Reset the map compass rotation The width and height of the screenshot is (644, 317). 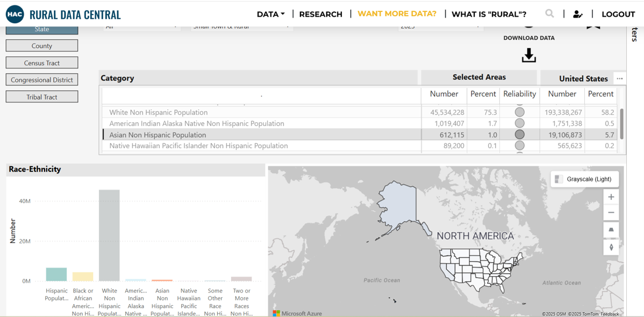pos(611,248)
